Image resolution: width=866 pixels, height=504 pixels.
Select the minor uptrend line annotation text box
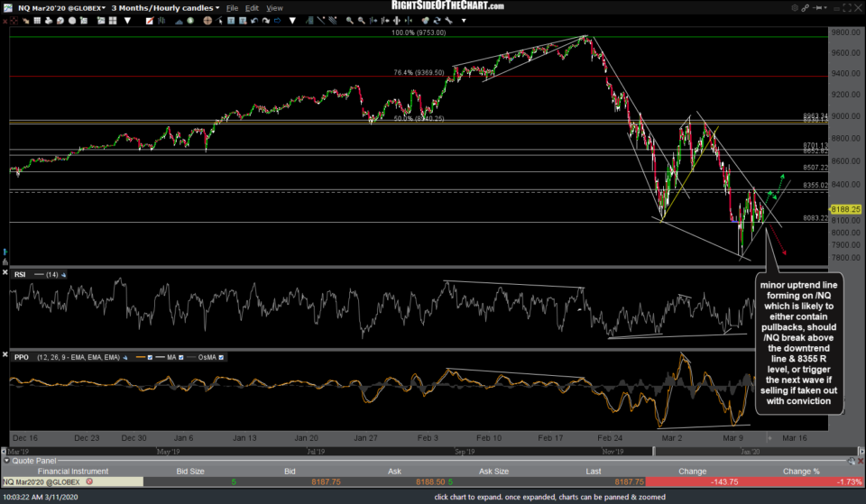point(798,343)
